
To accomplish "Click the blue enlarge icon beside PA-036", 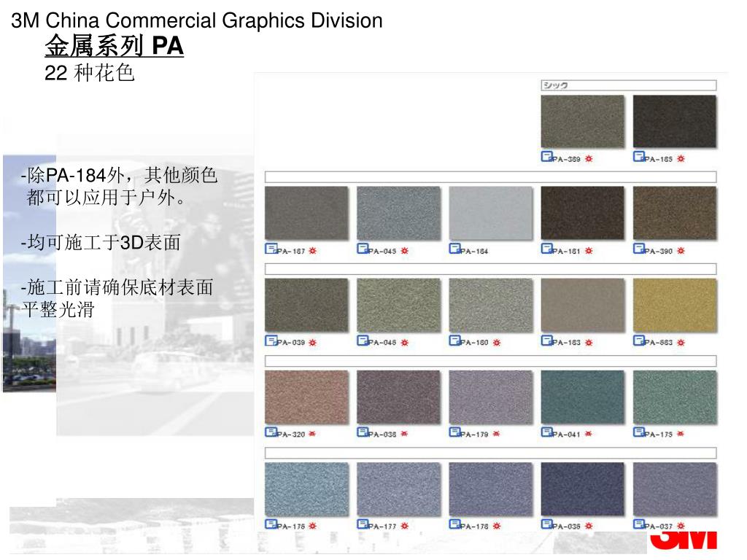I will coord(547,524).
